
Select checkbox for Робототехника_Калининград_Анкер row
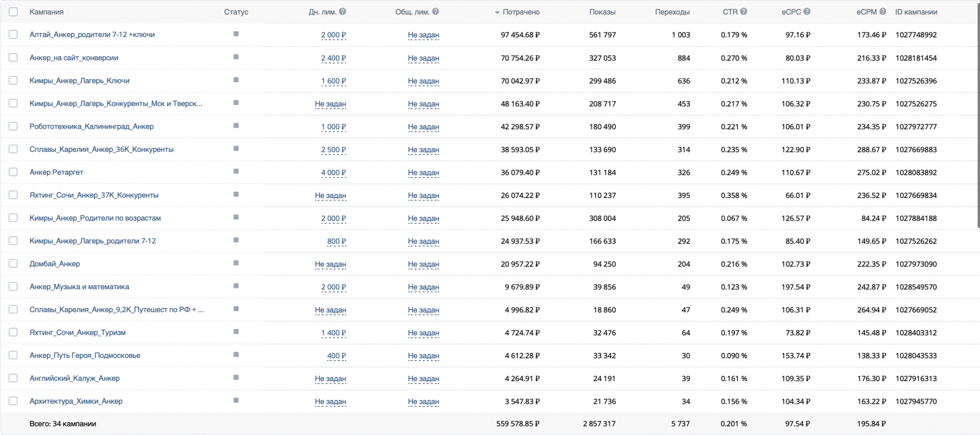click(13, 126)
